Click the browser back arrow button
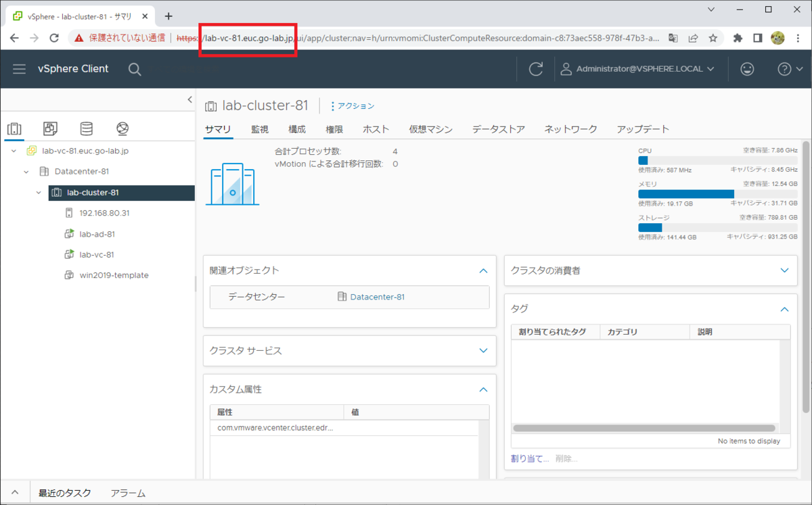The height and width of the screenshot is (505, 812). (14, 39)
